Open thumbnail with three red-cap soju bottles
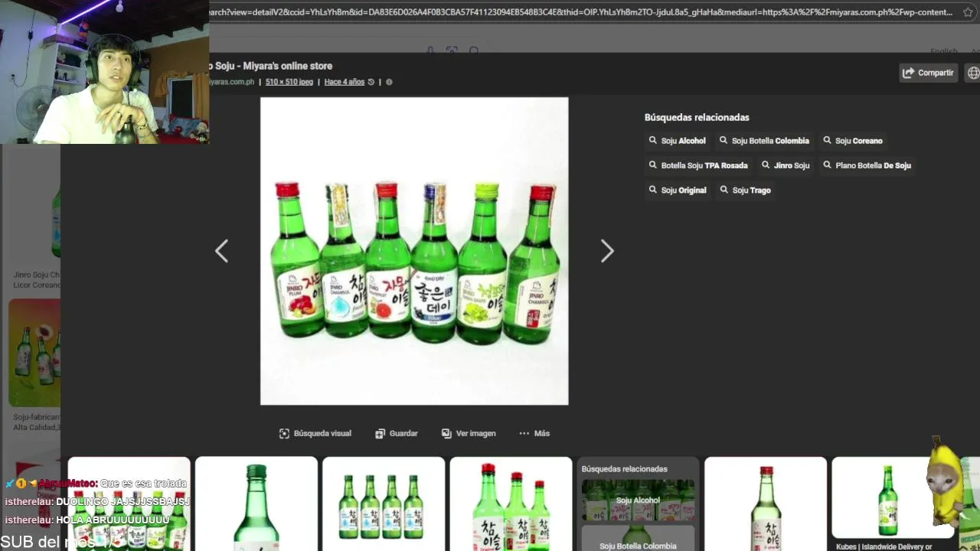Viewport: 980px width, 551px height. pos(511,504)
